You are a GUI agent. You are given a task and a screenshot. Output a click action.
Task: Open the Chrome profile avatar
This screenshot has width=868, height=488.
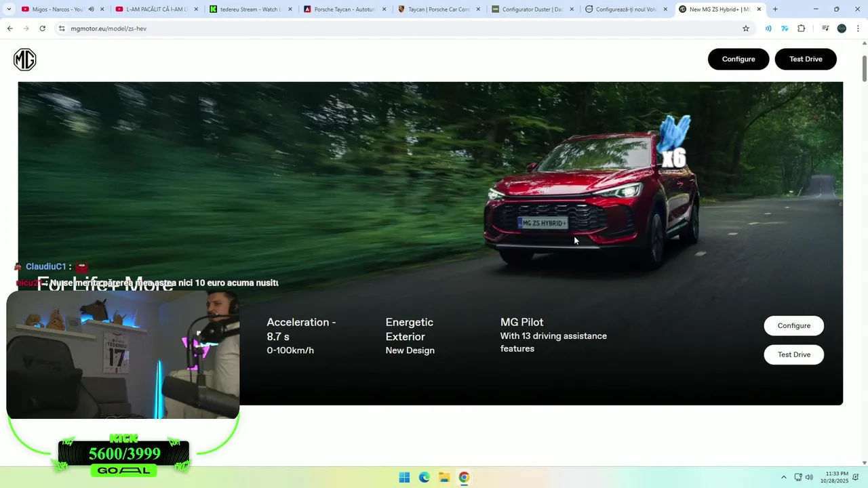click(x=842, y=28)
